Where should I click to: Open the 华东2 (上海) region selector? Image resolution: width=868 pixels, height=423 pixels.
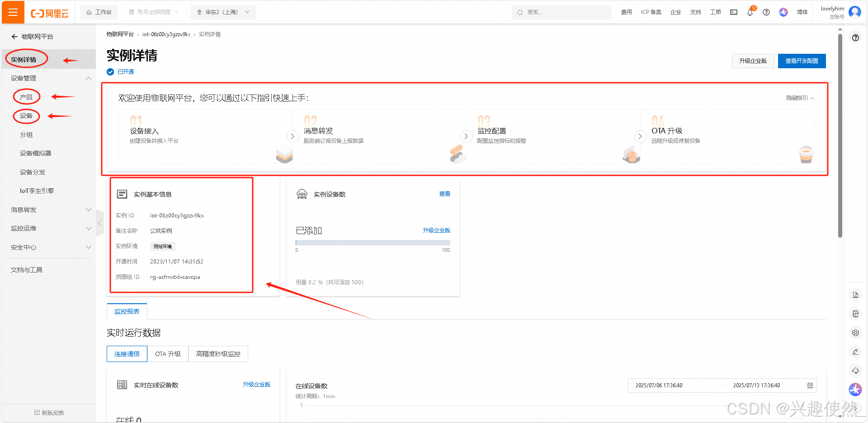(223, 12)
